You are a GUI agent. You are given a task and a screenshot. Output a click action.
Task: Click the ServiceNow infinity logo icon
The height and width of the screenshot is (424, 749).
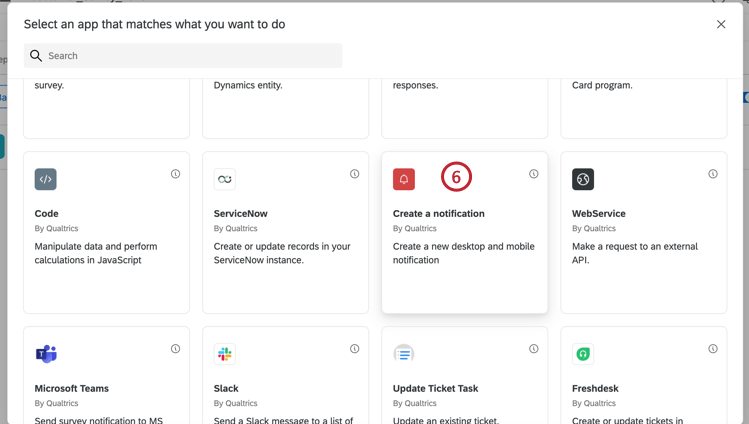click(225, 179)
